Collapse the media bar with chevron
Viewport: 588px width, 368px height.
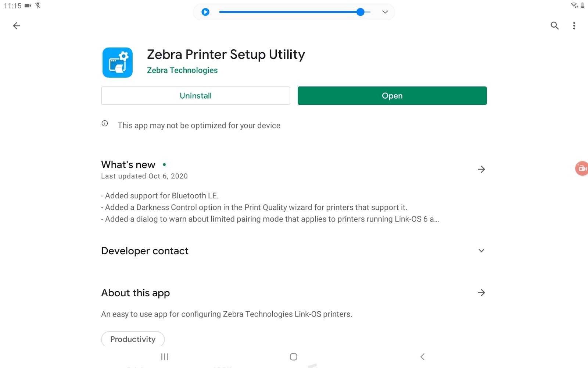385,12
